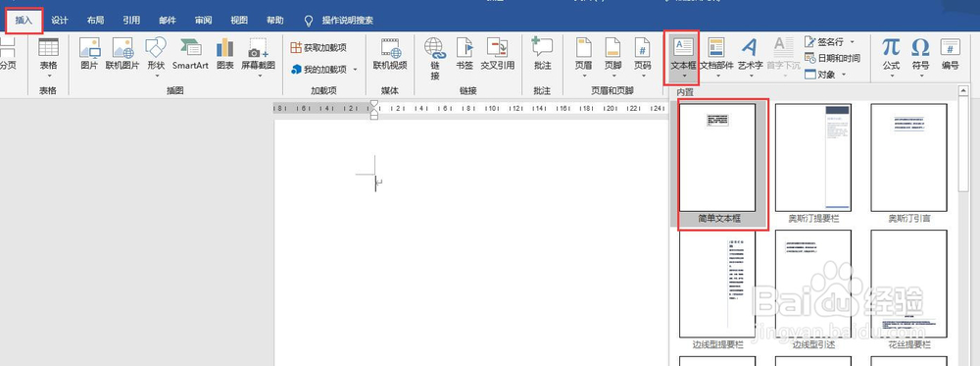Switch to the 设计 tab
Screen dimensions: 980x366
tap(60, 20)
